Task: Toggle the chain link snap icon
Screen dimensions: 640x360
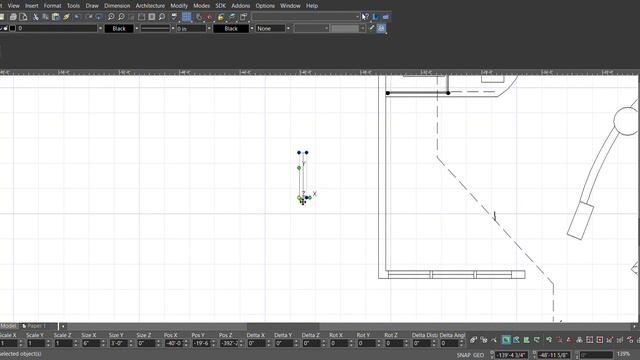Action: coord(473,340)
